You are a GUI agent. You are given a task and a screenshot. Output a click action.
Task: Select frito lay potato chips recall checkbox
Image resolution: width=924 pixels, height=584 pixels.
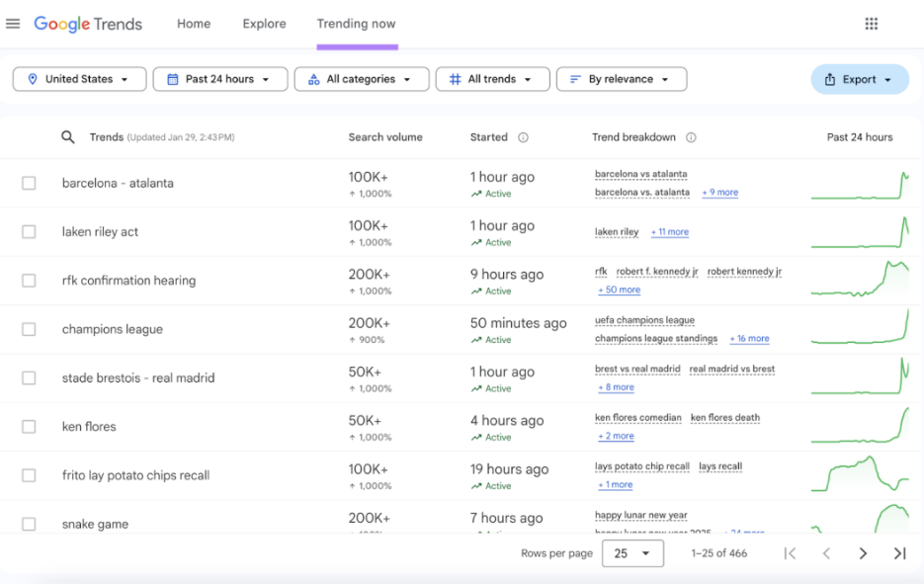(29, 475)
